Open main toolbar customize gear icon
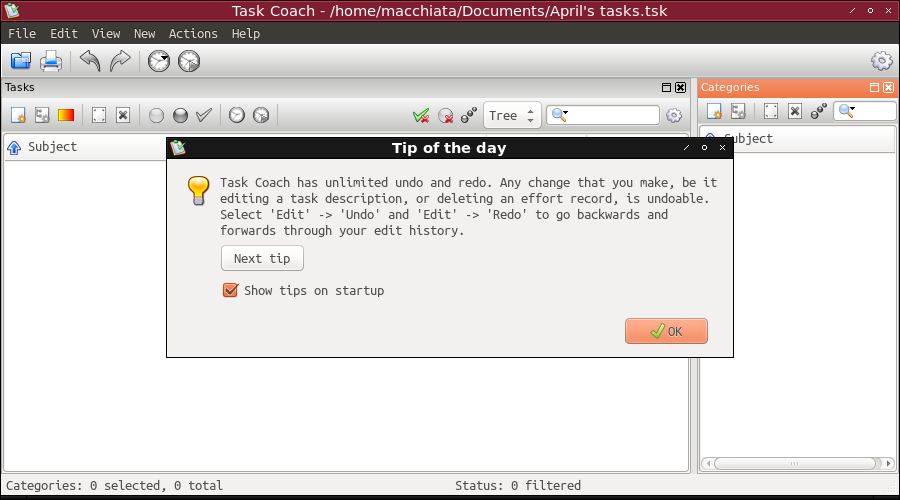The height and width of the screenshot is (500, 900). tap(882, 61)
